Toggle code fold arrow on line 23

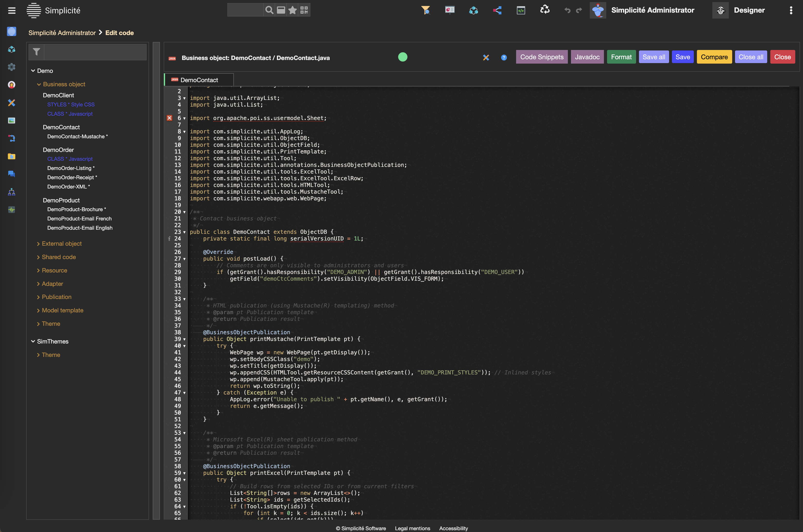[185, 233]
